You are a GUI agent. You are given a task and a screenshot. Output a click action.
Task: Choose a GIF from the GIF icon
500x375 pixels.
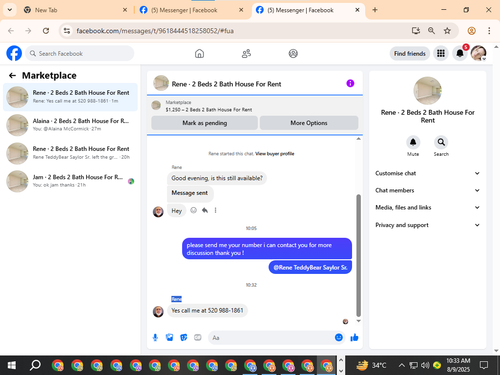coord(198,338)
